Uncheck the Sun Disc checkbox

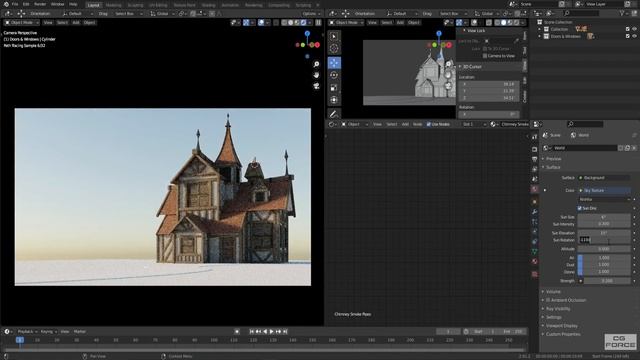580,208
